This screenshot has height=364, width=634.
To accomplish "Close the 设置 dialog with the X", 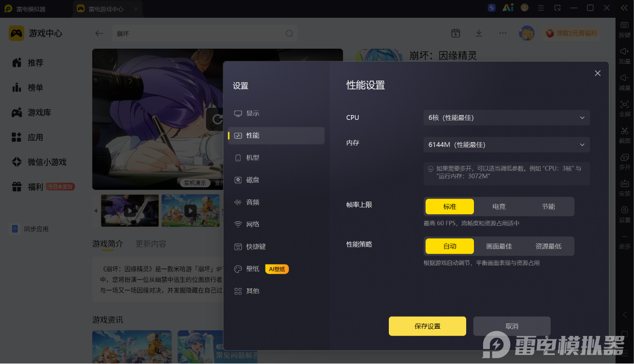I will (598, 73).
